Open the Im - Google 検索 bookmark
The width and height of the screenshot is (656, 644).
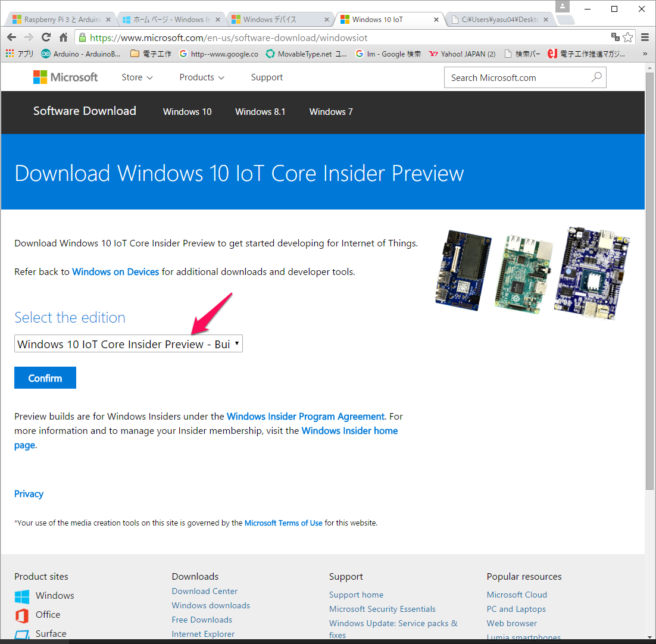point(388,54)
